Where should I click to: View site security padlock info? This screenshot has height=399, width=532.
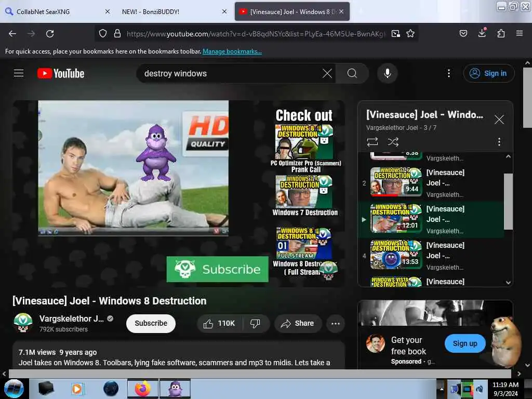tap(117, 34)
